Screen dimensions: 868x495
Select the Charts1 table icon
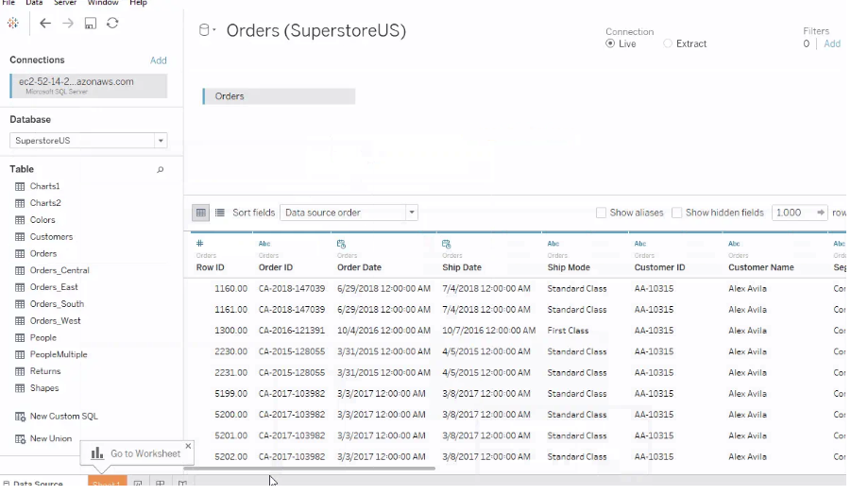coord(20,187)
